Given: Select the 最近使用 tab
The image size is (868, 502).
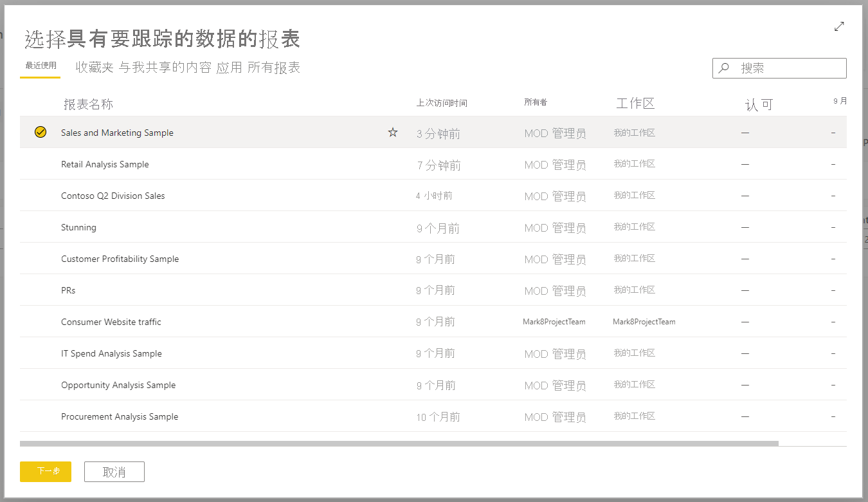Looking at the screenshot, I should (41, 66).
